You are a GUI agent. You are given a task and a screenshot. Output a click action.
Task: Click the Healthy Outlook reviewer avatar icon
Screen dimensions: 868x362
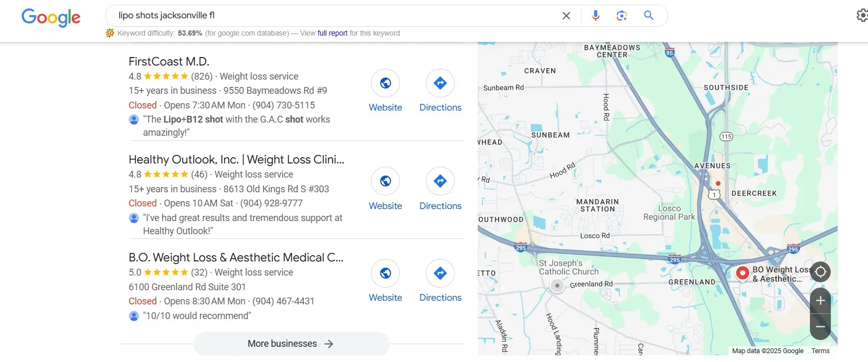coord(134,218)
